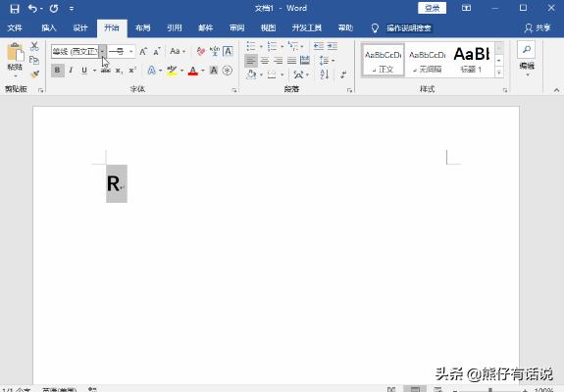Click the Show/Hide paragraph marks icon
The height and width of the screenshot is (392, 564).
(343, 74)
